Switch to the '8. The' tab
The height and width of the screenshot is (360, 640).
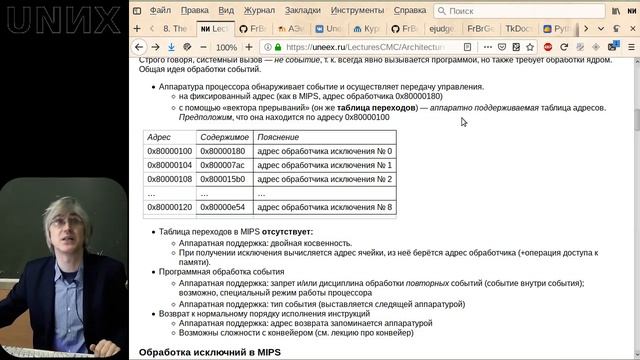(175, 29)
